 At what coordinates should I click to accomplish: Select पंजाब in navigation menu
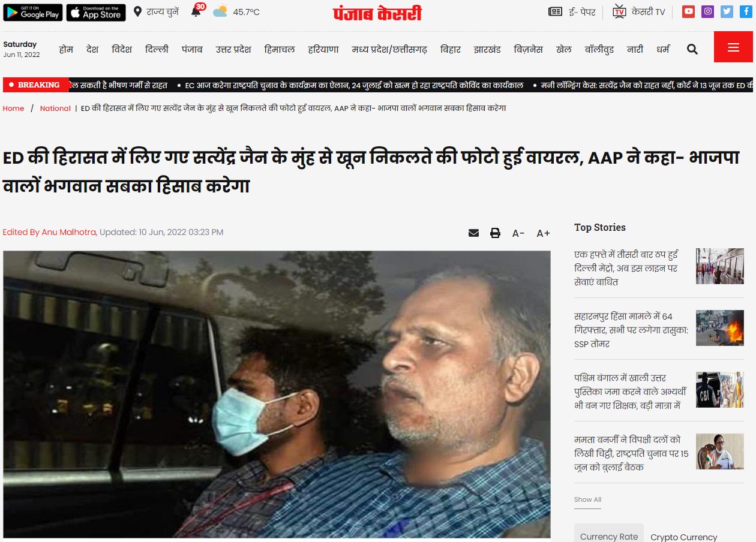point(192,49)
